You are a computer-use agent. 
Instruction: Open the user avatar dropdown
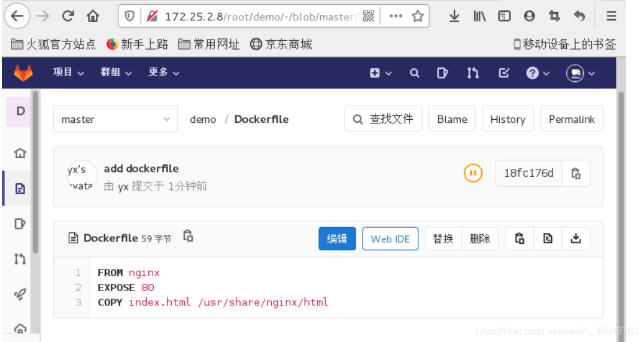tap(580, 73)
